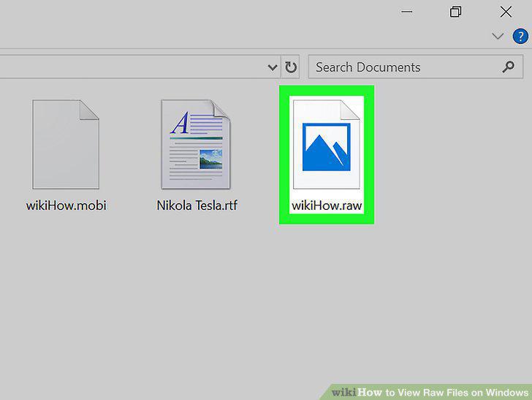The height and width of the screenshot is (400, 532).
Task: Click the magnifier icon in search box
Action: coord(508,67)
